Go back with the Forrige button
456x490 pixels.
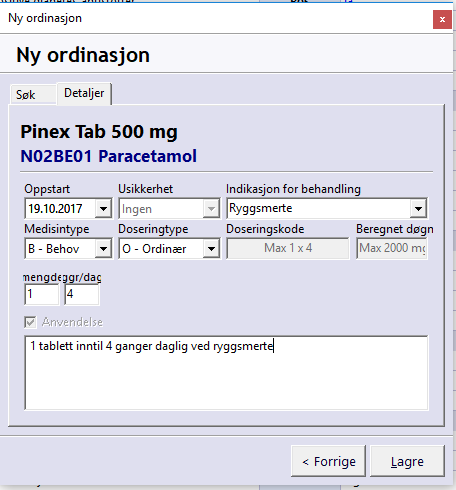[x=328, y=461]
